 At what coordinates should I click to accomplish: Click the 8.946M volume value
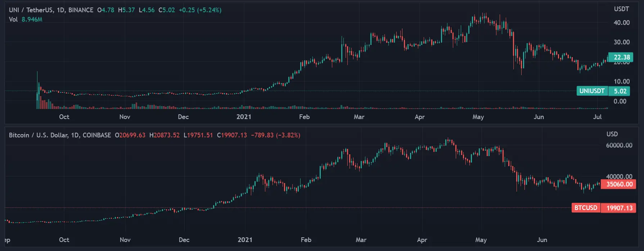32,19
